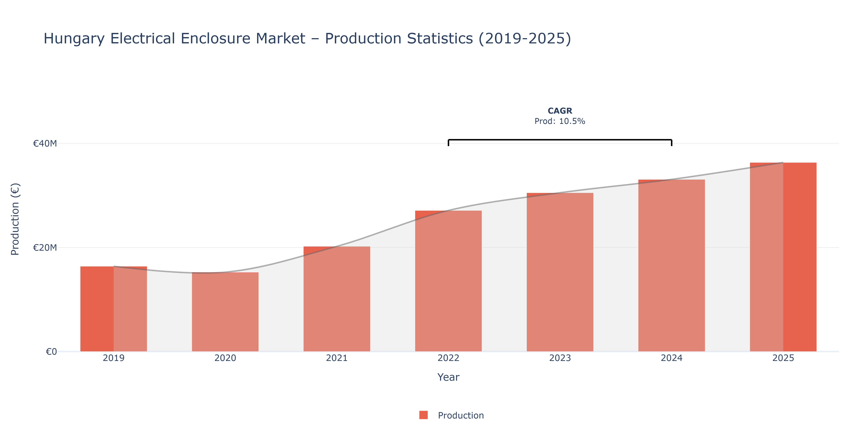Select the 2021 production bar
Screen dimensions: 868x434
click(337, 299)
